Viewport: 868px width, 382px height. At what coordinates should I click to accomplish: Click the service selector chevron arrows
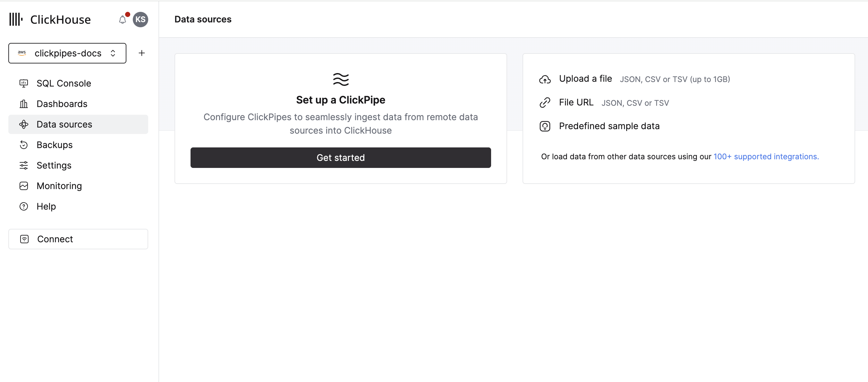pos(113,53)
